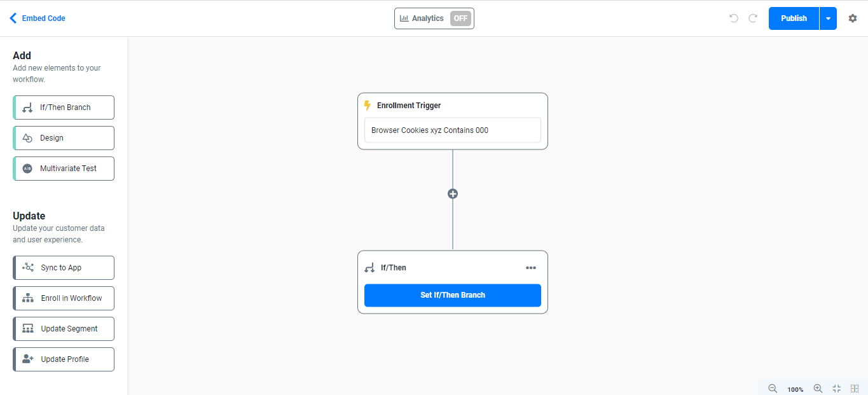Click the fit-to-screen arrows icon
Image resolution: width=868 pixels, height=395 pixels.
click(x=836, y=389)
